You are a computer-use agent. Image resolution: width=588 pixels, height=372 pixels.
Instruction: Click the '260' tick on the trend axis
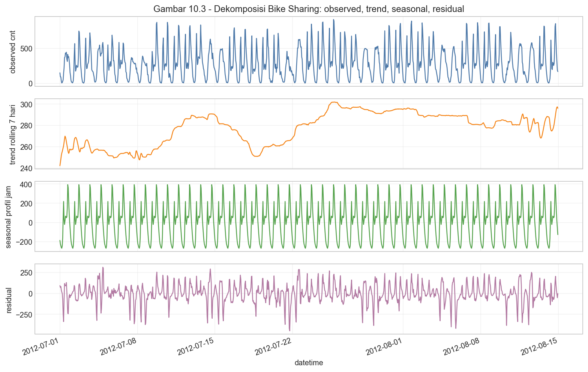25,147
